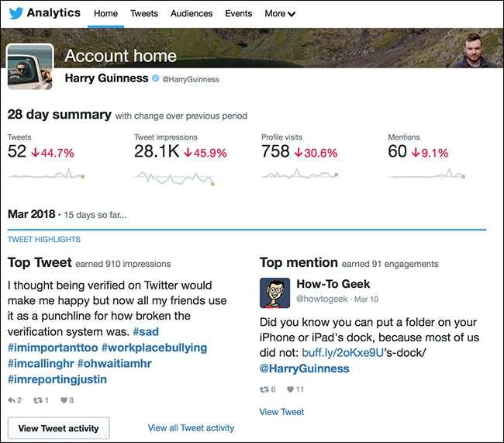Select the 52 Tweets count

(17, 151)
